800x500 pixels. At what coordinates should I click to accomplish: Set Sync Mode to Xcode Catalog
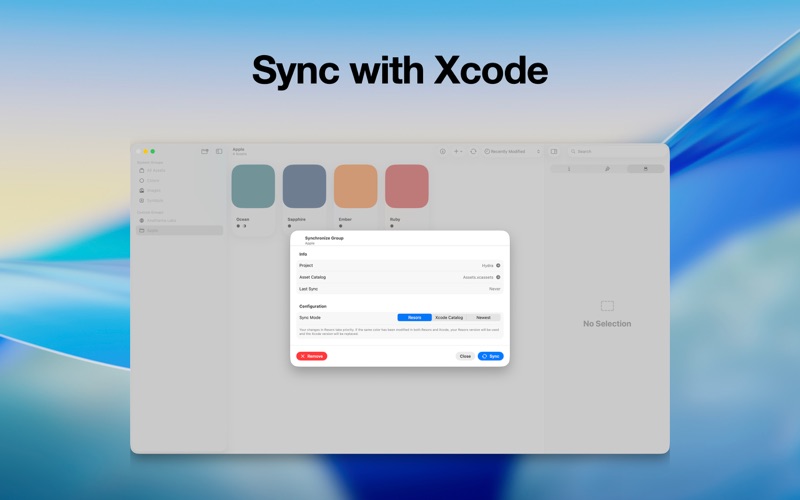449,317
